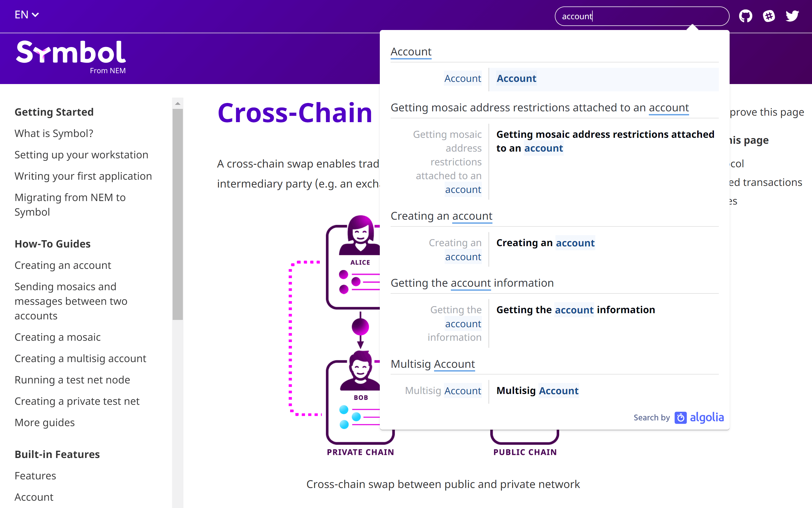Click the sidebar scrollbar thumb
The width and height of the screenshot is (812, 508).
[178, 215]
